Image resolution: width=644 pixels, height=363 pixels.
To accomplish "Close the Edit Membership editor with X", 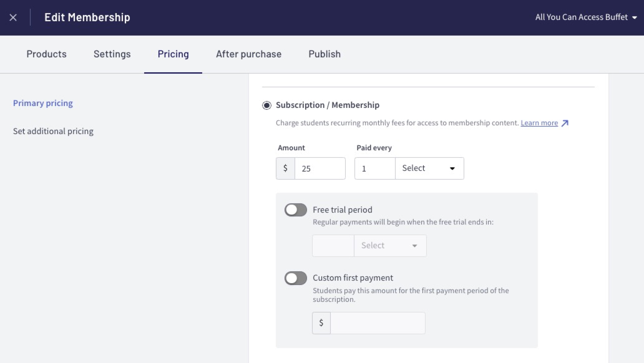I will 13,17.
